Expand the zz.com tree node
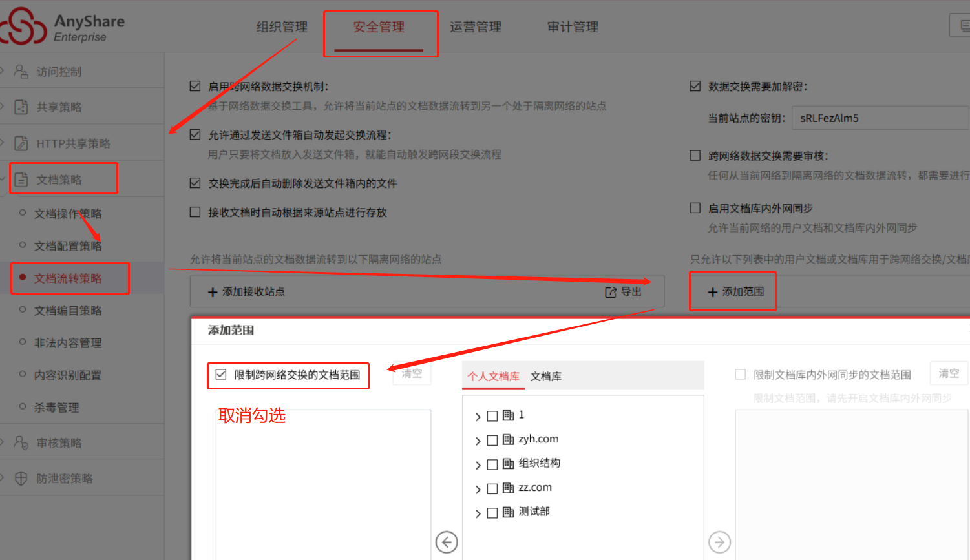 478,489
